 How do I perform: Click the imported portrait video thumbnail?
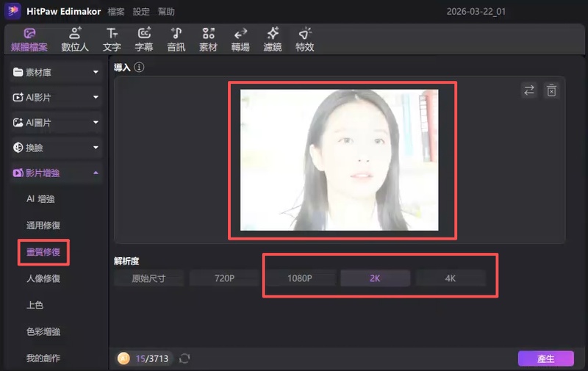click(339, 160)
